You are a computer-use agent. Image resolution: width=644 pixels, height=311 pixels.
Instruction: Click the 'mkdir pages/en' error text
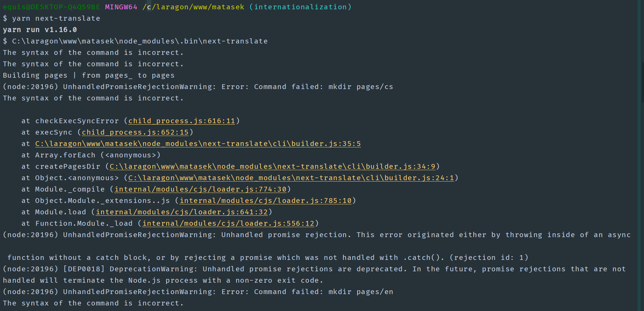click(x=361, y=292)
